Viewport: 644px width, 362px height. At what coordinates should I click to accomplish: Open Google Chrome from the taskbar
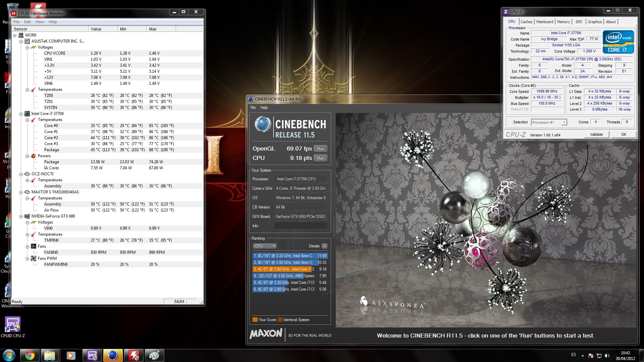(30, 356)
